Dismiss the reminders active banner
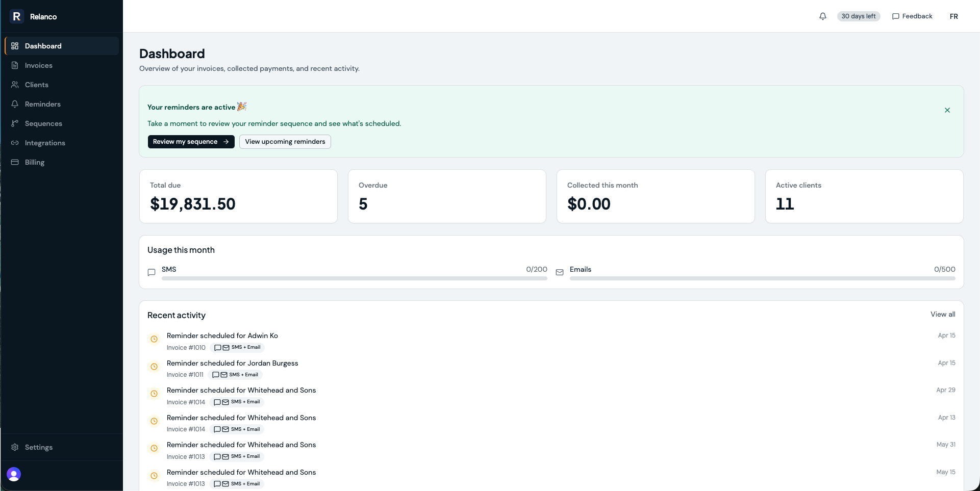This screenshot has height=491, width=980. tap(947, 110)
